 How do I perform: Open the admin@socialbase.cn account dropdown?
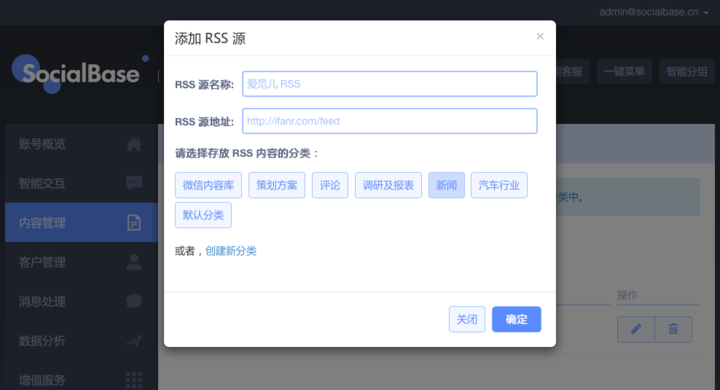653,12
